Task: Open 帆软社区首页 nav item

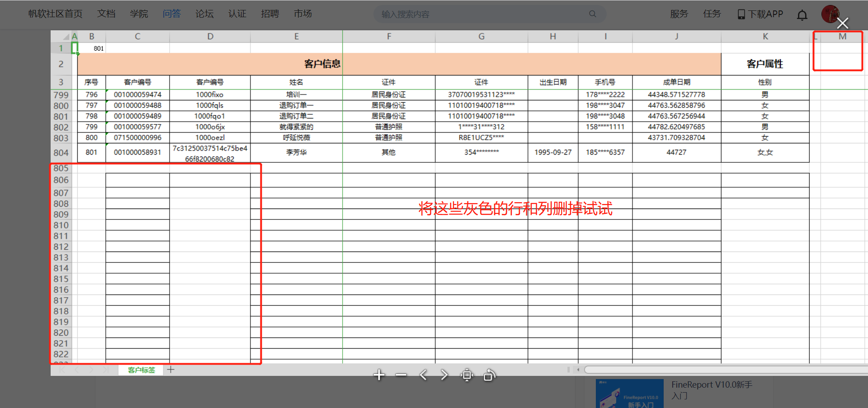Action: pos(55,14)
